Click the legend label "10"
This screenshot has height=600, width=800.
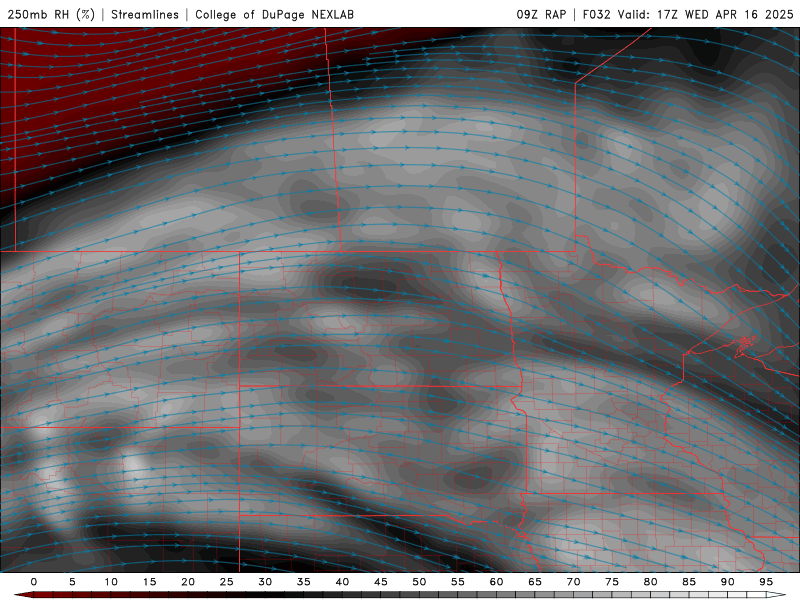point(111,582)
